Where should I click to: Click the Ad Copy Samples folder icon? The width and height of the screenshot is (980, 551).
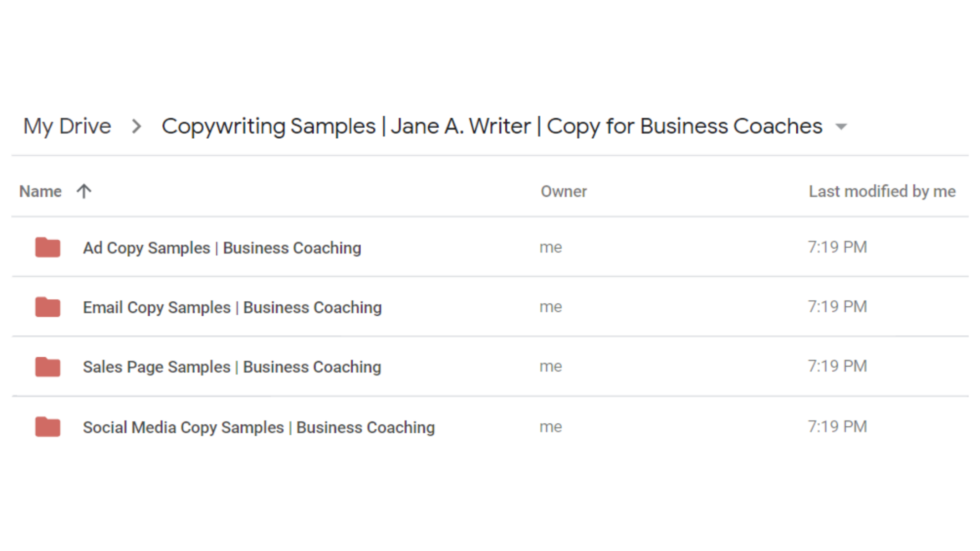point(47,247)
